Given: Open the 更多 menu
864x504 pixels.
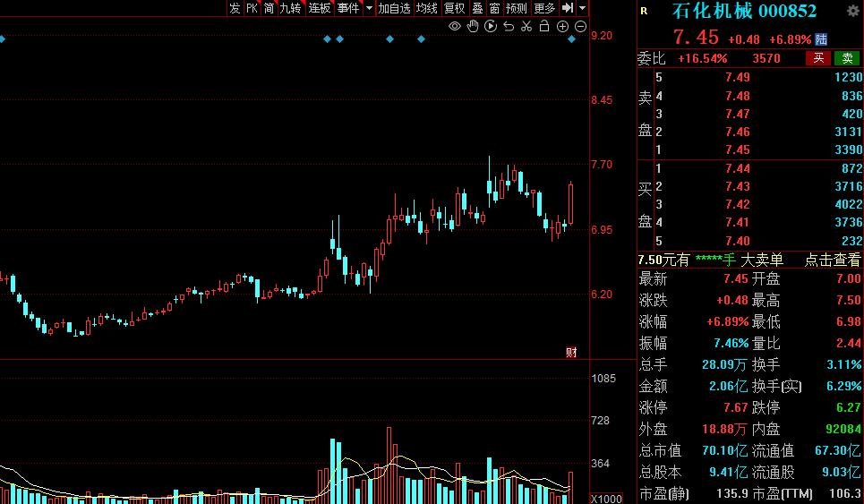Looking at the screenshot, I should [545, 8].
